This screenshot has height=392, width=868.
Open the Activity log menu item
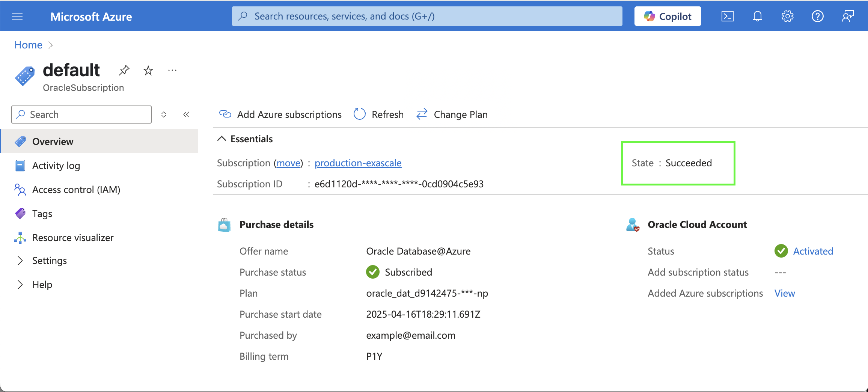tap(56, 166)
